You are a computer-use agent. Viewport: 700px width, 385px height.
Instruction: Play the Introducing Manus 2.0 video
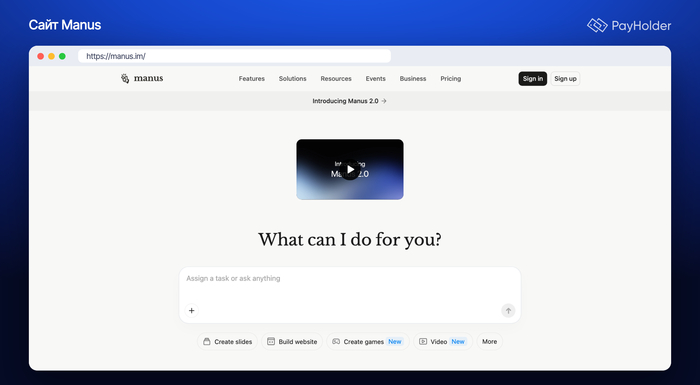point(350,170)
